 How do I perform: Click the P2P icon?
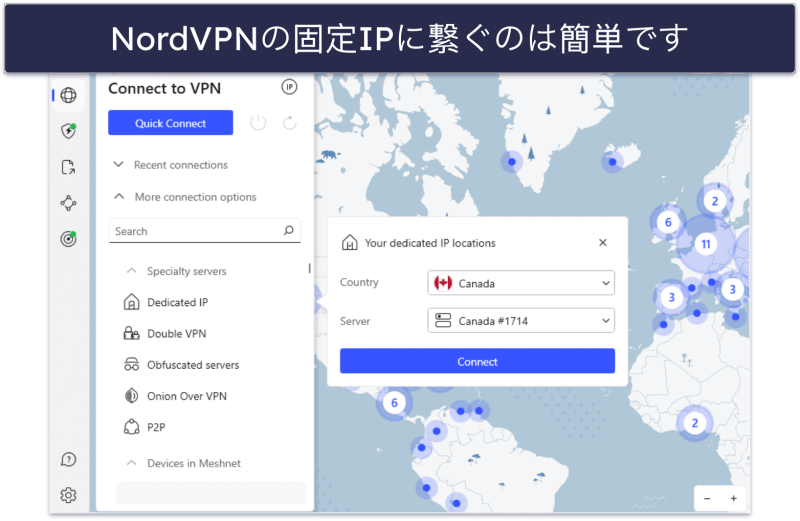click(132, 427)
